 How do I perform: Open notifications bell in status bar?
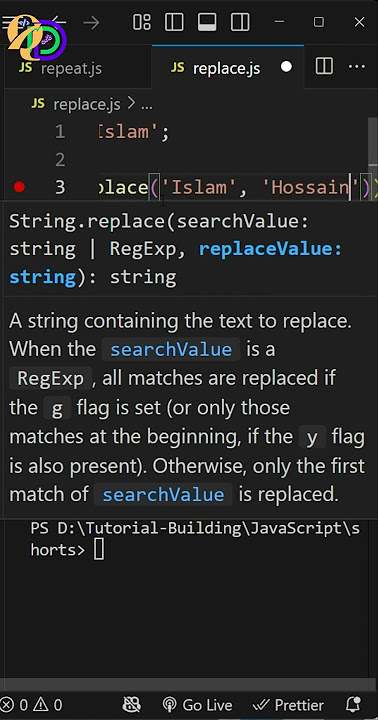pos(352,705)
